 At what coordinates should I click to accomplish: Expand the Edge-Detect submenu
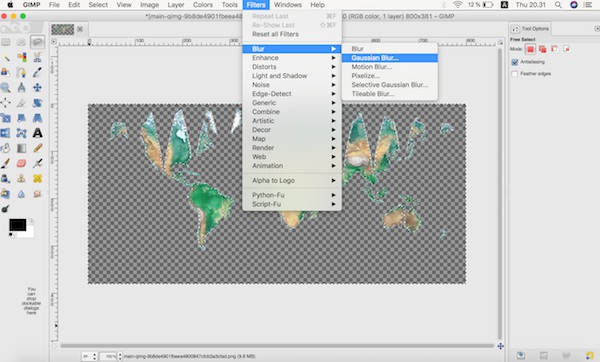292,94
